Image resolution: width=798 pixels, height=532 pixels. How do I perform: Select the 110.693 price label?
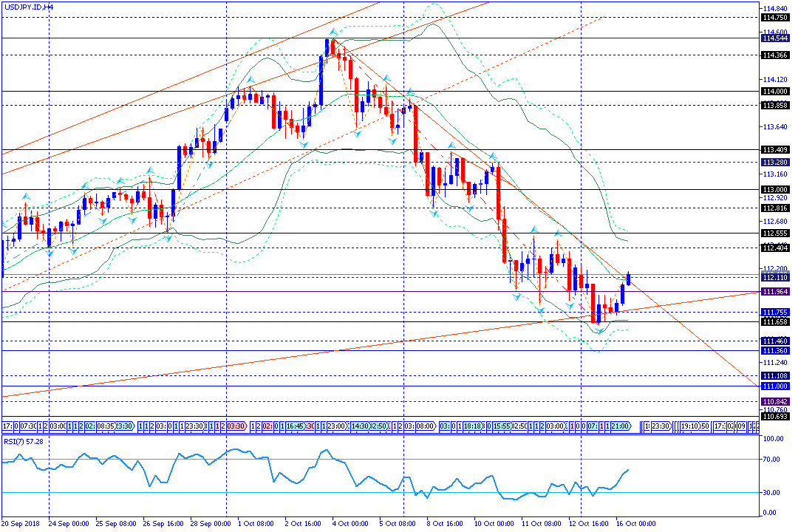(x=774, y=417)
